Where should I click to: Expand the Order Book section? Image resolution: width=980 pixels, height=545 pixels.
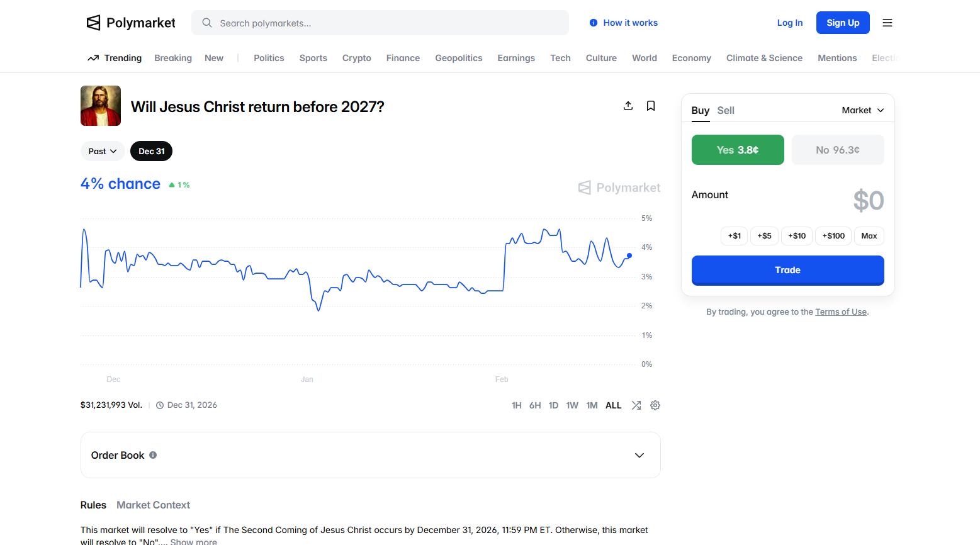639,455
